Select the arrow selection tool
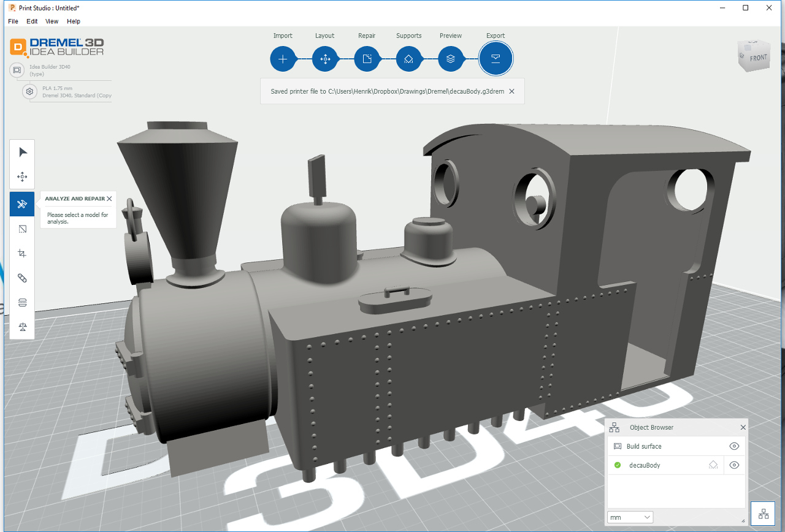785x532 pixels. (23, 152)
